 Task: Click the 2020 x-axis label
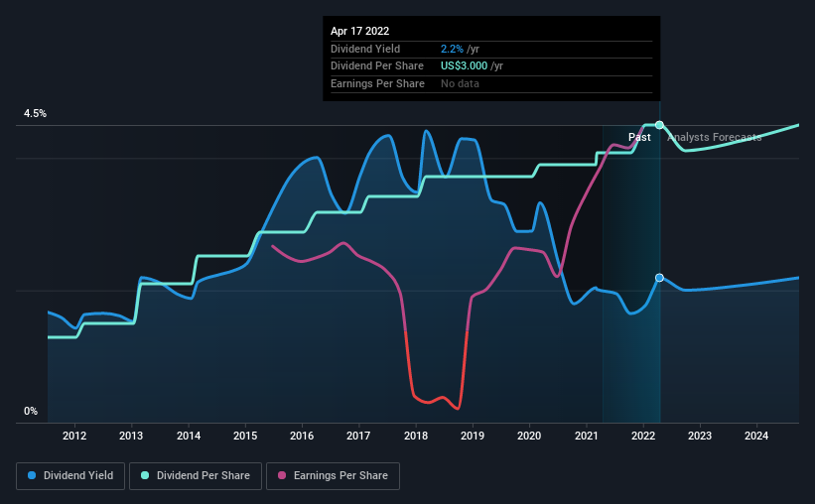[529, 436]
